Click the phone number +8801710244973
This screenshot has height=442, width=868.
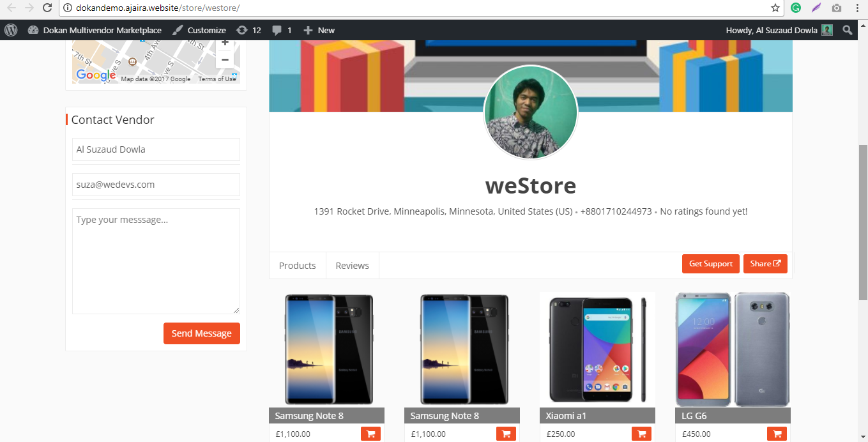pyautogui.click(x=616, y=211)
